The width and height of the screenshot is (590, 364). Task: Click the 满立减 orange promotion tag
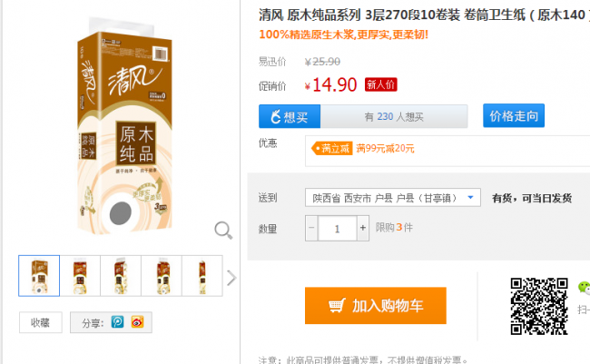click(x=332, y=148)
